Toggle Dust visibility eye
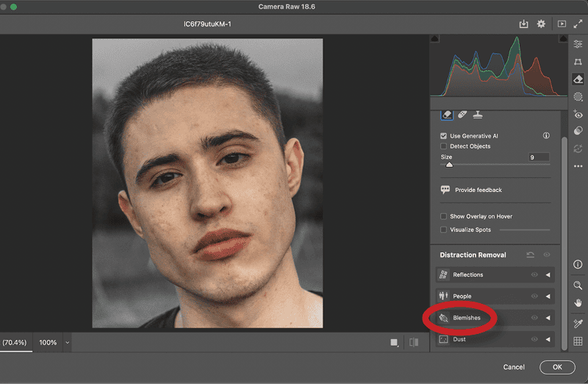 534,339
